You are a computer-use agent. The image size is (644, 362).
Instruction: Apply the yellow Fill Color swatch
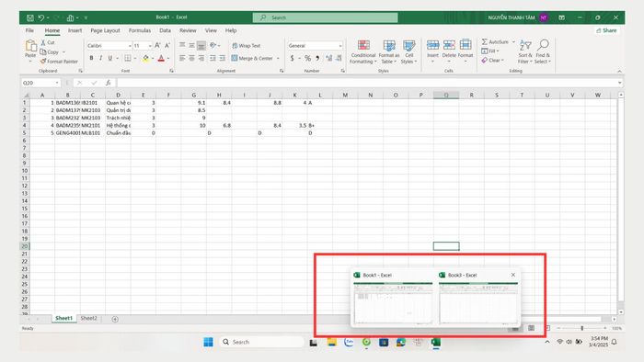(145, 59)
